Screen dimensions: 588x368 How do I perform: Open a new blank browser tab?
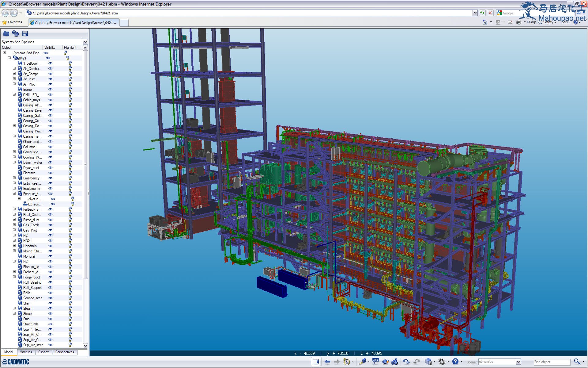point(124,23)
